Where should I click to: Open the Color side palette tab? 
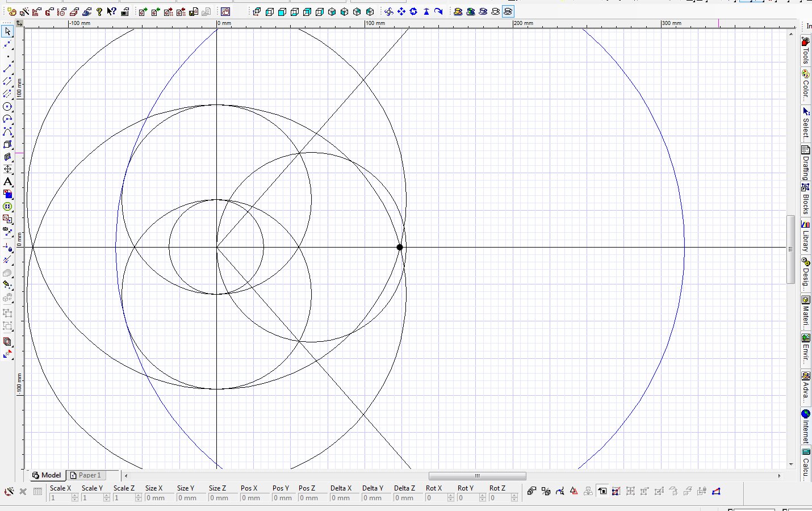pyautogui.click(x=806, y=85)
